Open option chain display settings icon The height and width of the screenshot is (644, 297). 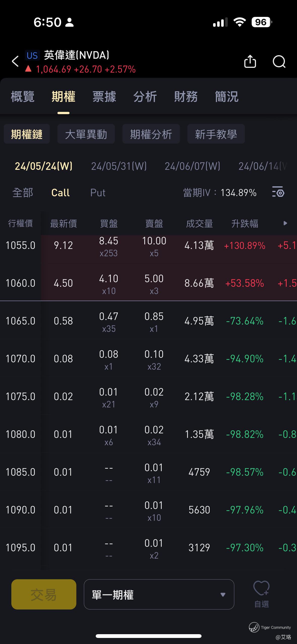pyautogui.click(x=278, y=193)
